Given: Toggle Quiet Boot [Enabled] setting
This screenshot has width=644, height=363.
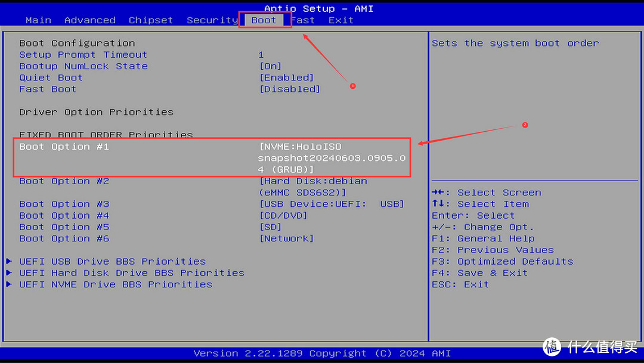Looking at the screenshot, I should (286, 77).
